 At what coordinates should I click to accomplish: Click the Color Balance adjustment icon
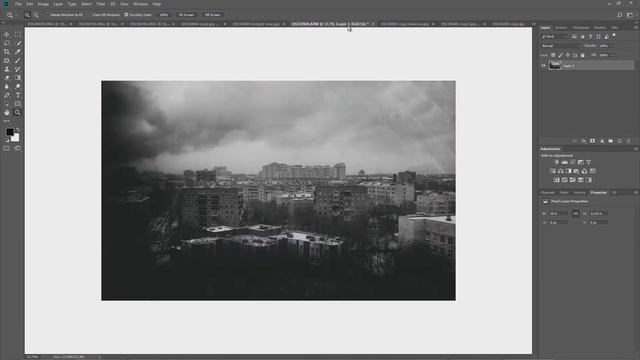click(x=560, y=171)
